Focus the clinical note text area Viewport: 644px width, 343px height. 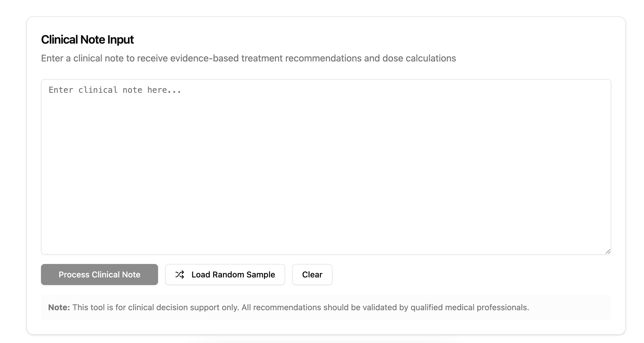tap(326, 167)
